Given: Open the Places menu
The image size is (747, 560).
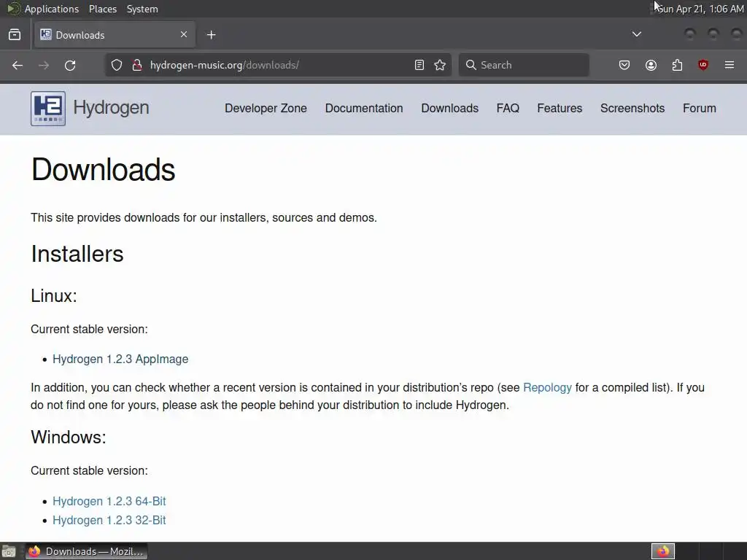Looking at the screenshot, I should [103, 9].
